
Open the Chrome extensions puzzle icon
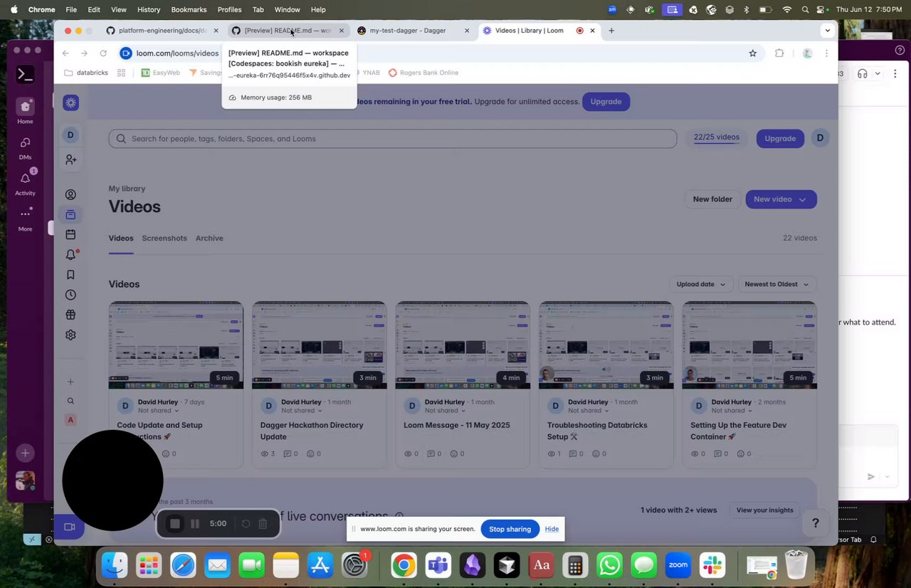[x=779, y=53]
